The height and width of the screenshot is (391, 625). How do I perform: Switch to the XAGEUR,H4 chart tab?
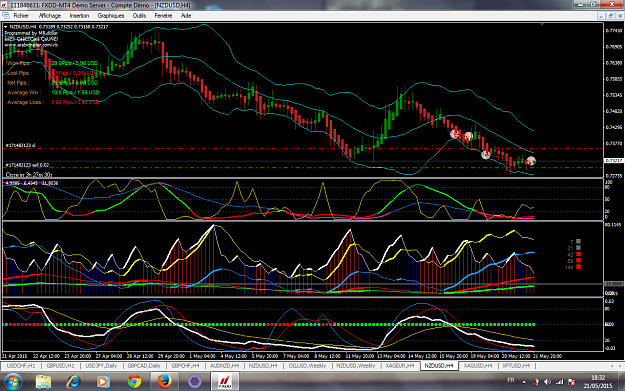400,365
